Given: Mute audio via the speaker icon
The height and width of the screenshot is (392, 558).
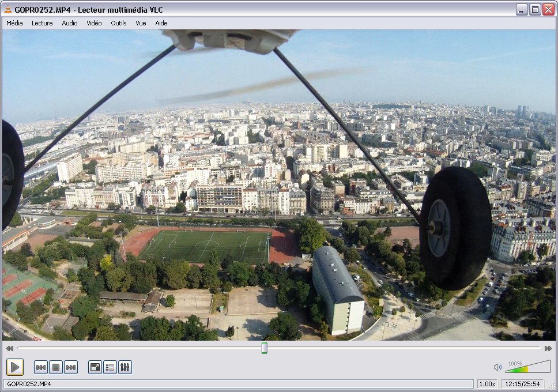Looking at the screenshot, I should point(497,367).
